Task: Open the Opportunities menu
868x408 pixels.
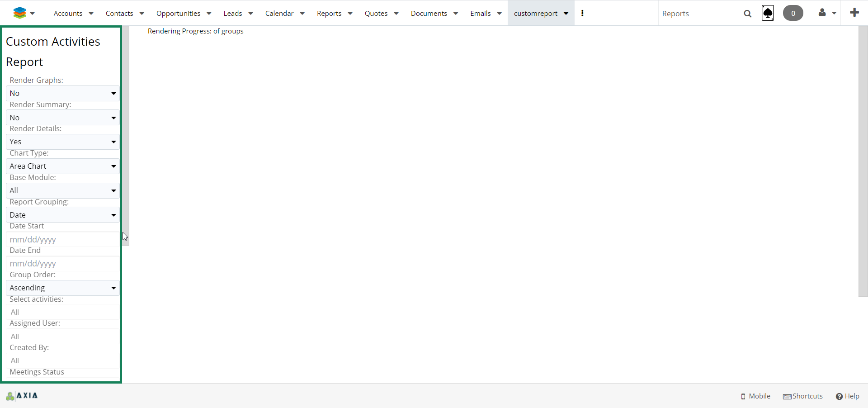Action: (183, 13)
